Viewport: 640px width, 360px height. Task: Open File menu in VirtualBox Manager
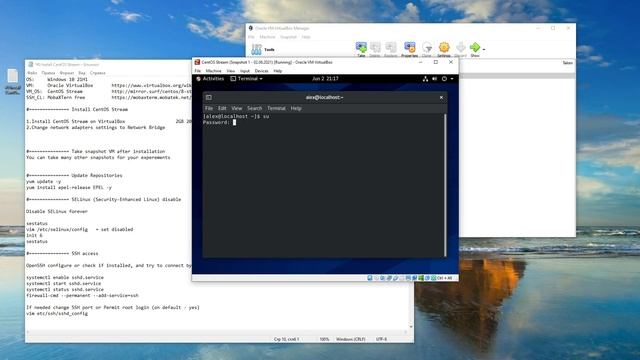pyautogui.click(x=251, y=37)
